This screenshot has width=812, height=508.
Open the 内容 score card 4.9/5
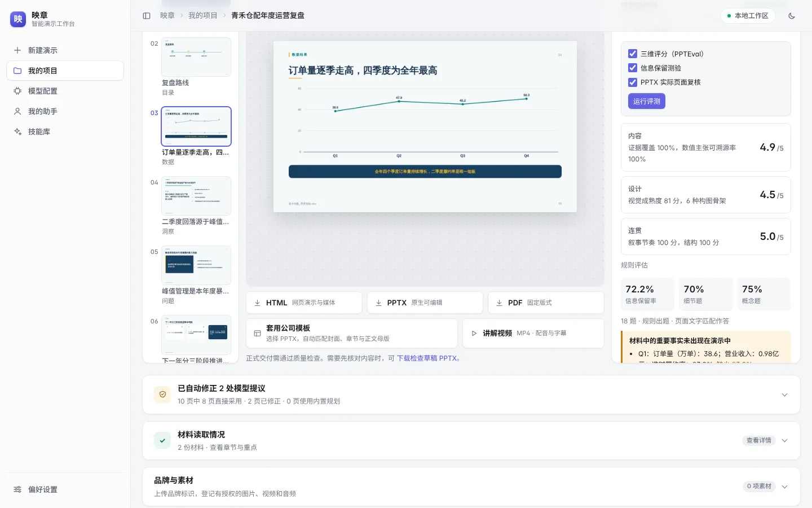click(x=706, y=147)
